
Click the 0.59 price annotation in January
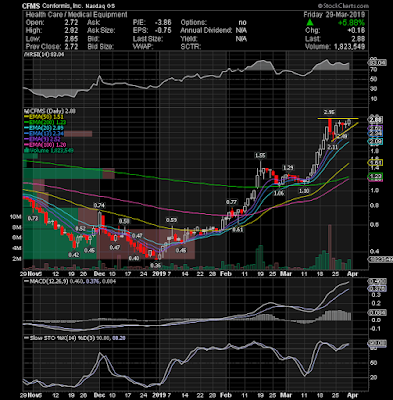click(x=172, y=220)
